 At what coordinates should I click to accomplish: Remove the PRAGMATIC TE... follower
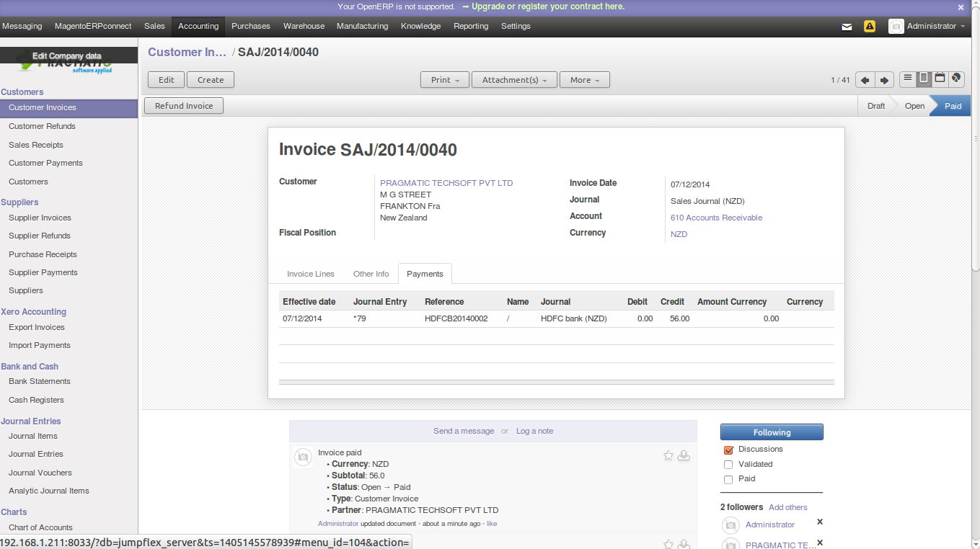(820, 543)
